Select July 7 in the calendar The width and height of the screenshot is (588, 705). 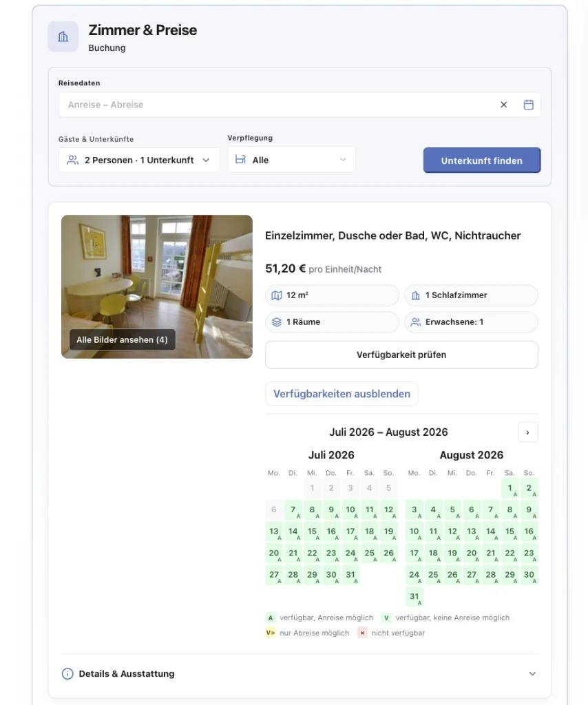coord(293,510)
